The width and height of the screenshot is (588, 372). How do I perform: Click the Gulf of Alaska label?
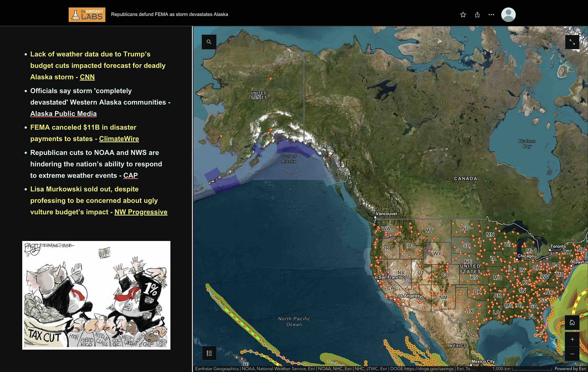click(289, 159)
